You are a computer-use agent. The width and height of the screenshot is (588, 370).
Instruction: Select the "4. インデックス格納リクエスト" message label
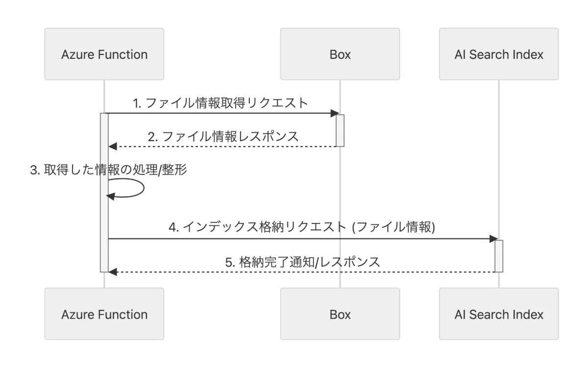pyautogui.click(x=302, y=228)
